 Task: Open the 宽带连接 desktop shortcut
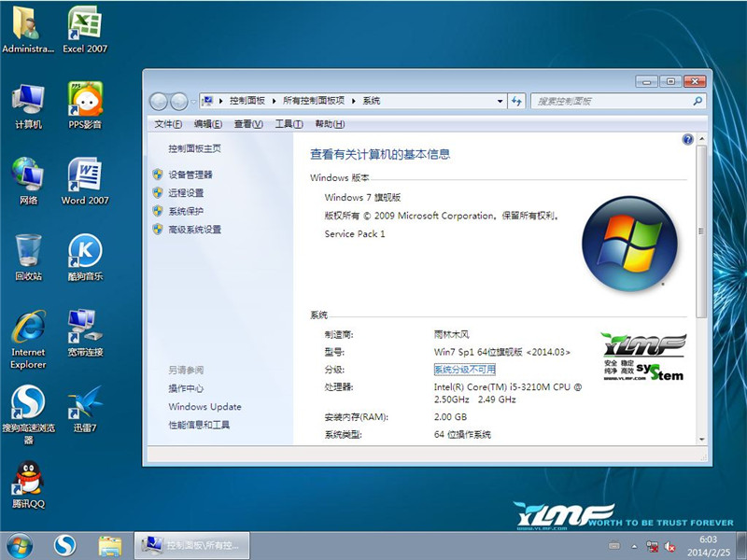point(85,333)
